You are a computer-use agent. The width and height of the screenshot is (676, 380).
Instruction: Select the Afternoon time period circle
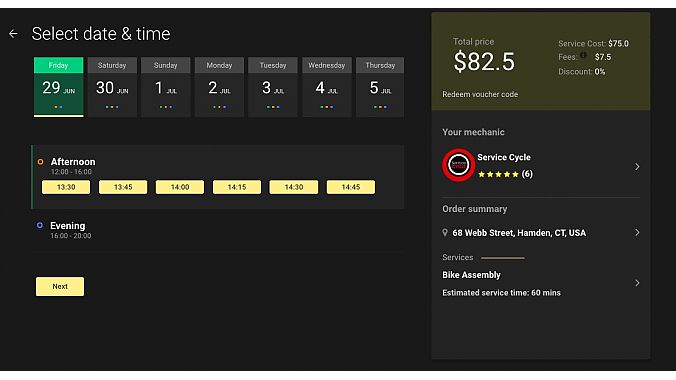[x=41, y=162]
